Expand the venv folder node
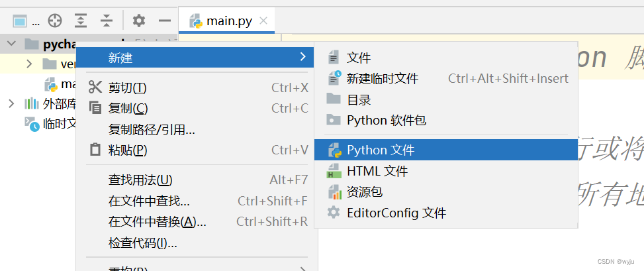Image resolution: width=644 pixels, height=271 pixels. click(x=28, y=64)
